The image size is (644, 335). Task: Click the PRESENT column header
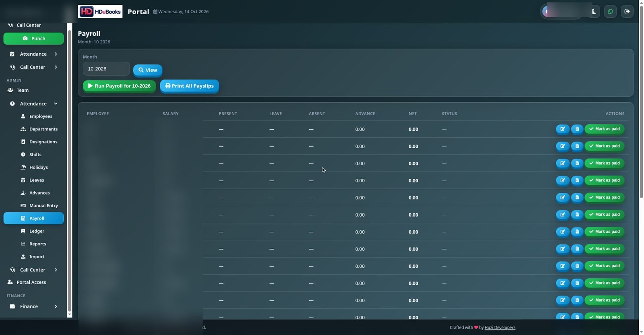[228, 114]
